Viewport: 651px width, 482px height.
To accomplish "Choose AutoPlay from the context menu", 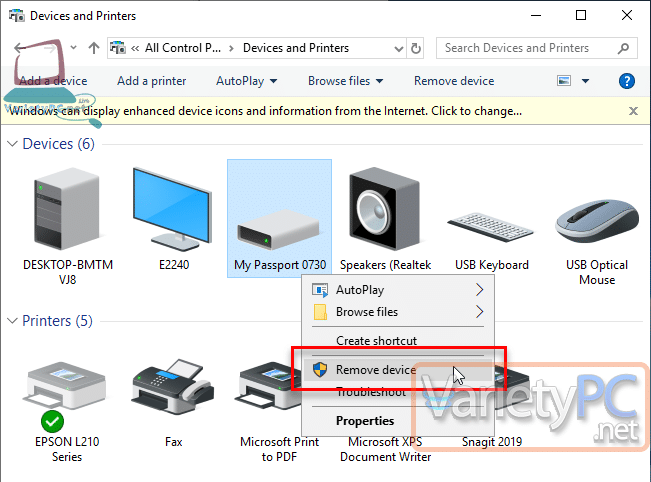I will click(398, 290).
